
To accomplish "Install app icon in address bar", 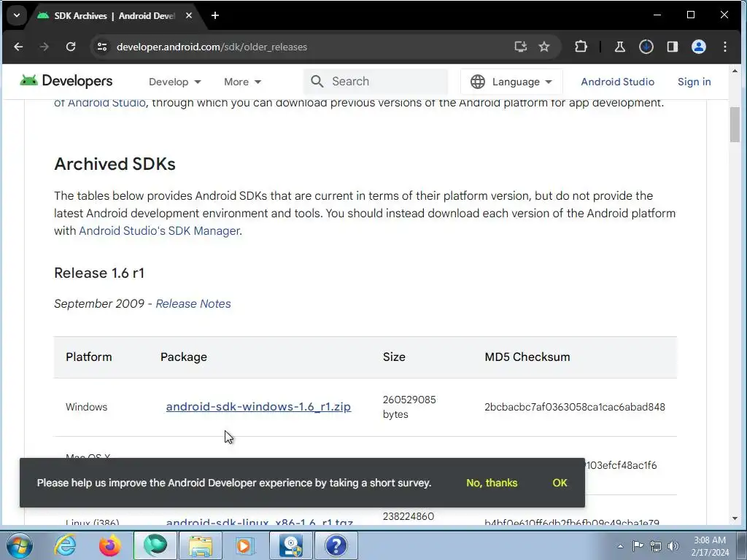I will (x=521, y=47).
